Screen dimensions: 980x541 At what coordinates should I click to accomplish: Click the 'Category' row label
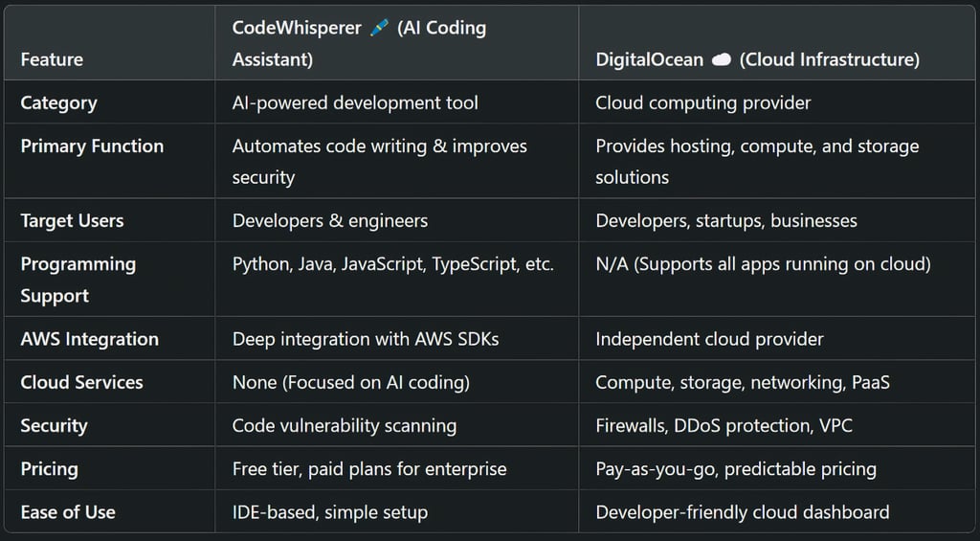click(58, 102)
